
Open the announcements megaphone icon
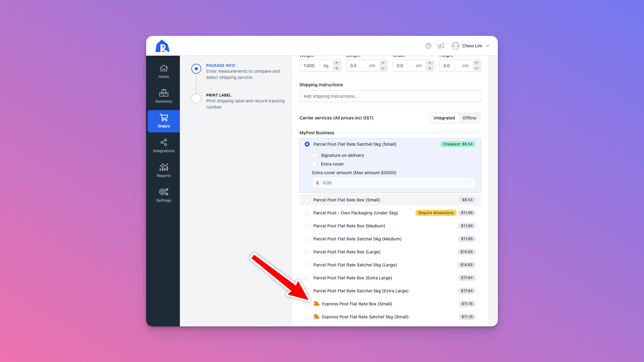tap(441, 46)
